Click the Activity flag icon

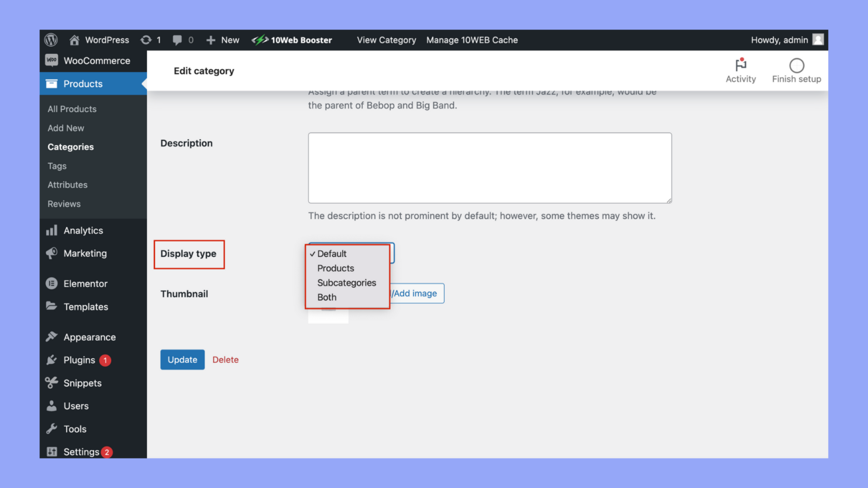[x=740, y=65]
